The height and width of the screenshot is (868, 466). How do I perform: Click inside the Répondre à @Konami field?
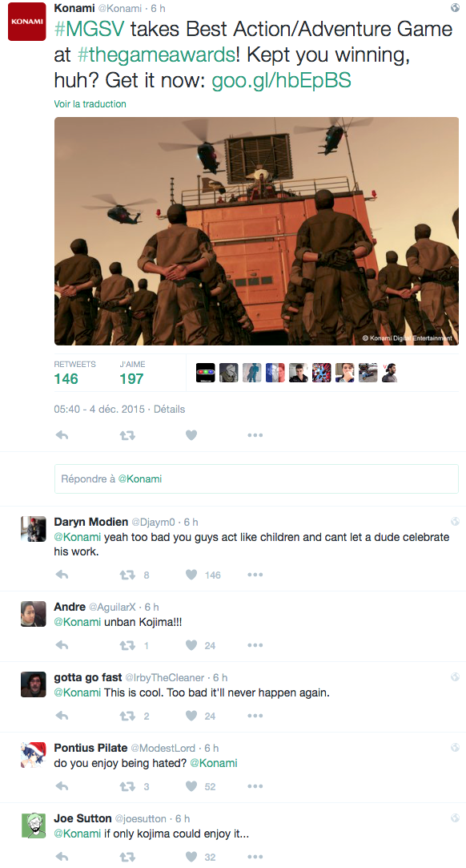[x=256, y=478]
